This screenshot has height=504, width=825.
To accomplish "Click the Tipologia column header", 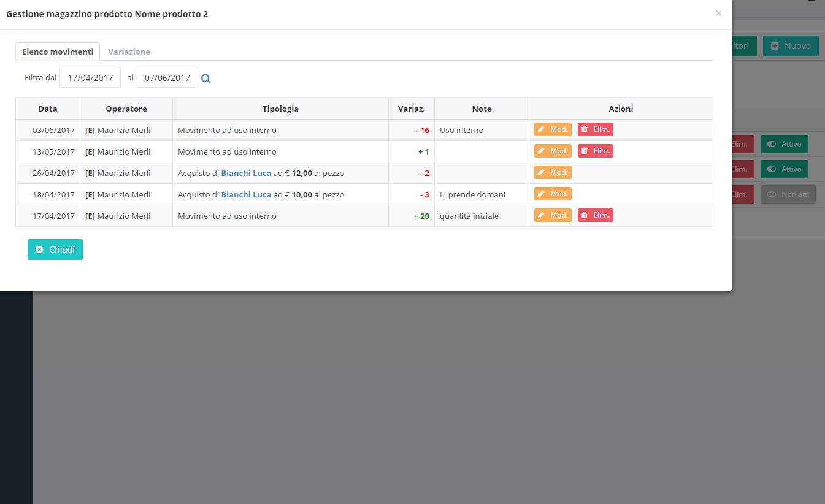I will point(280,109).
